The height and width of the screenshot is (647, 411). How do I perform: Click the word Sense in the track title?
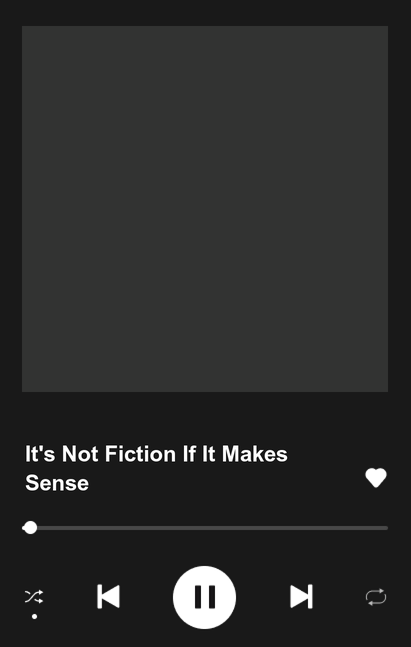pos(57,483)
